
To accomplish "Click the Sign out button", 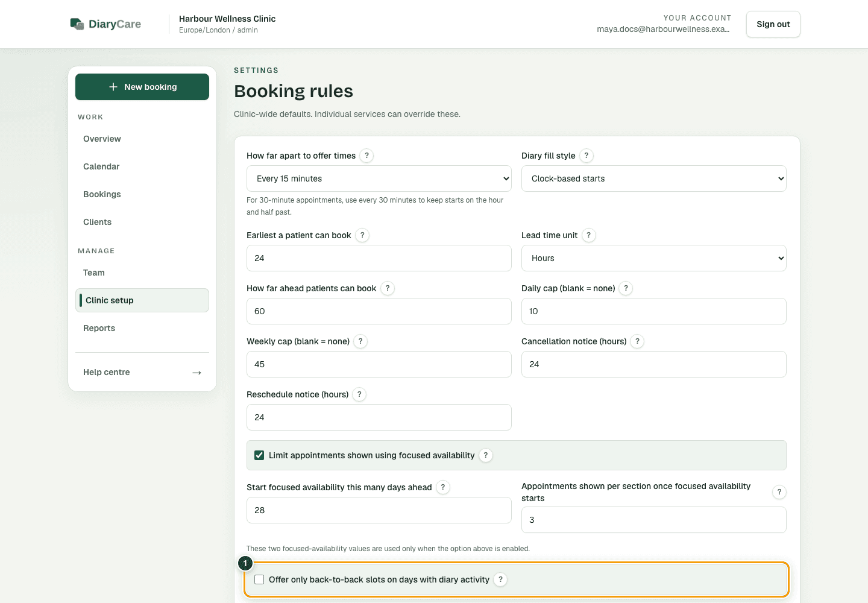I will point(773,24).
